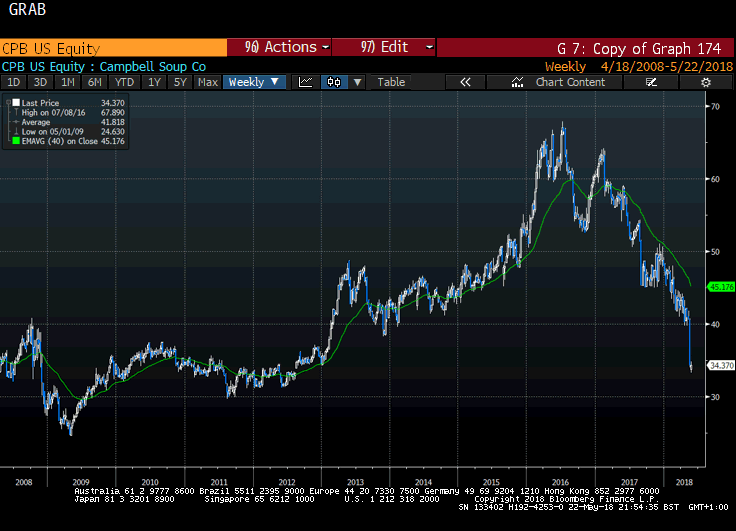This screenshot has height=531, width=736.
Task: Click the 50 y-axis label
Action: [x=715, y=252]
